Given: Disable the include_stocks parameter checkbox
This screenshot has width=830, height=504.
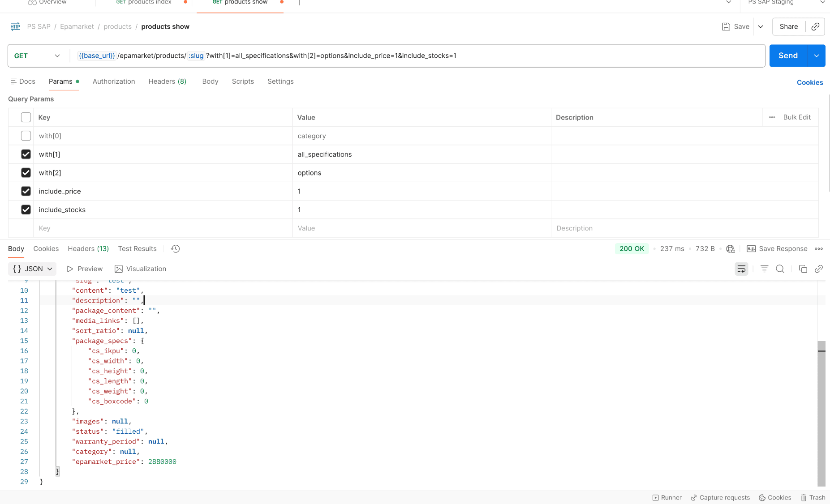Looking at the screenshot, I should tap(26, 210).
